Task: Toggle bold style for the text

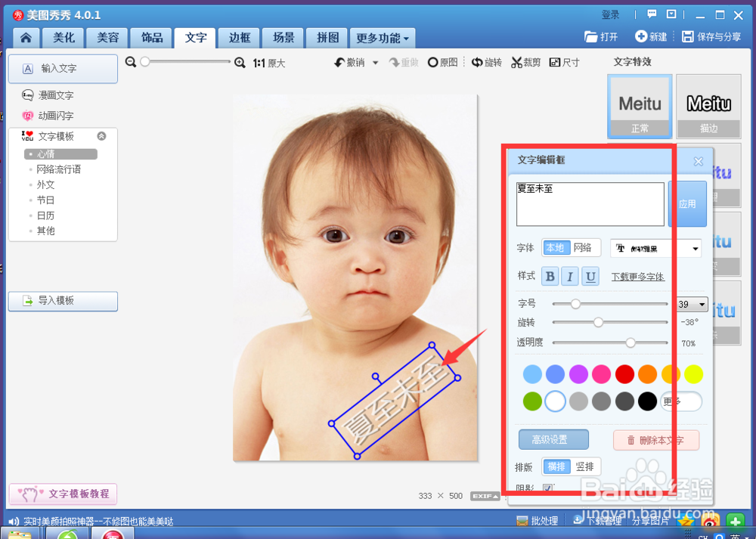Action: tap(550, 276)
